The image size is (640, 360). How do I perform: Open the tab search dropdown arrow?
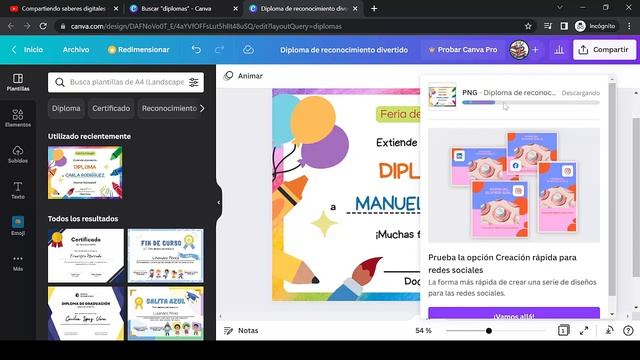click(560, 8)
